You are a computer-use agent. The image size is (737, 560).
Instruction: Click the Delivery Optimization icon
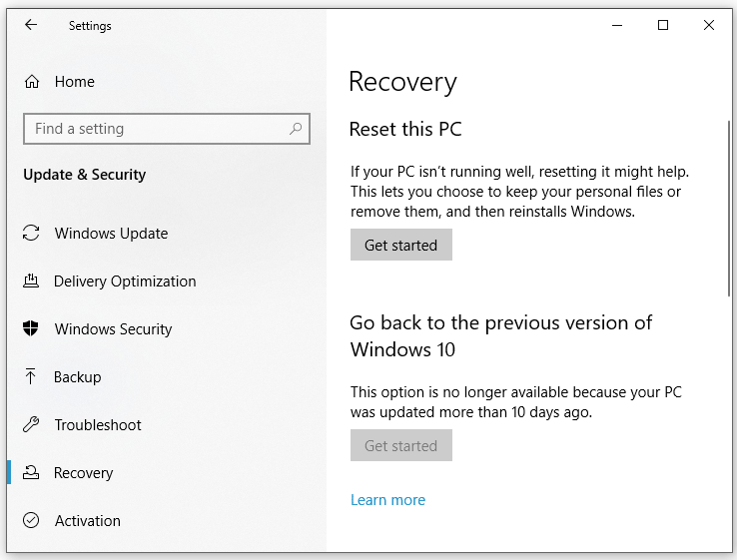pyautogui.click(x=31, y=280)
